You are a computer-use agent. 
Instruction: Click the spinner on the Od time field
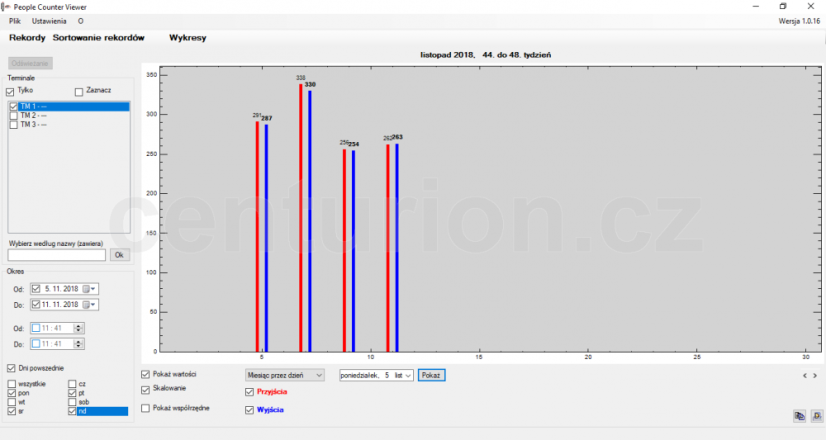[x=78, y=328]
